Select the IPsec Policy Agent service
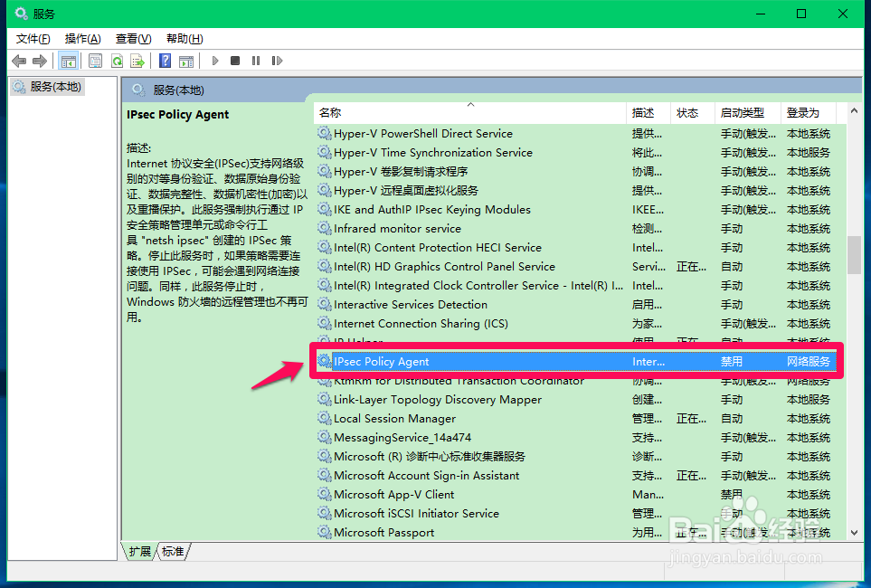 (x=389, y=361)
